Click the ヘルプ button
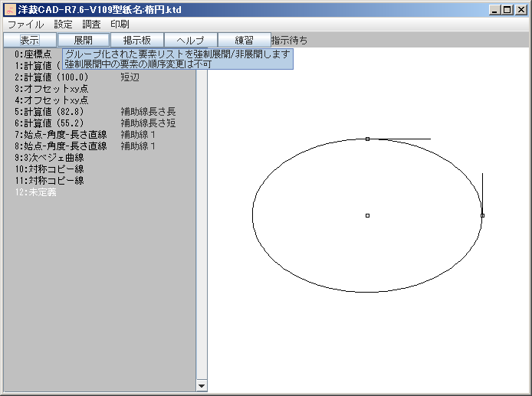The width and height of the screenshot is (532, 396). [x=191, y=40]
